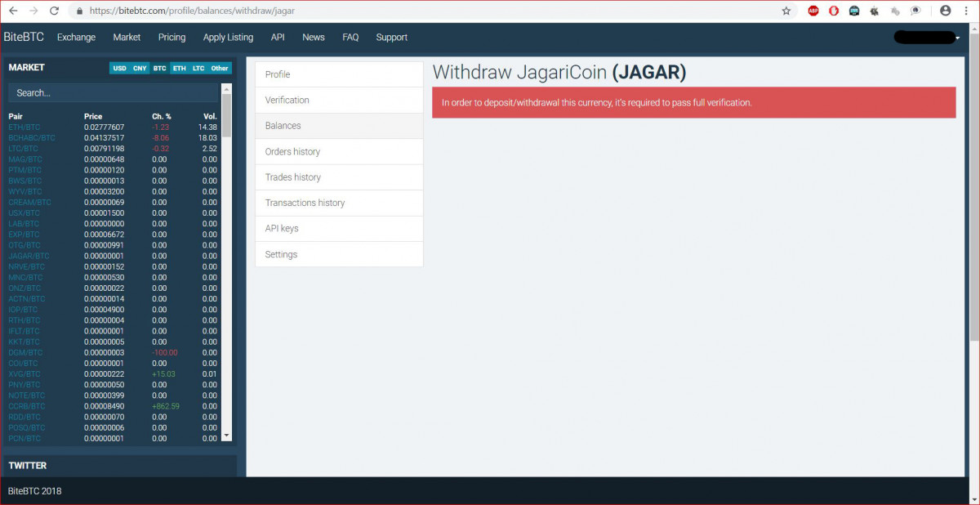Screen dimensions: 980x505
Task: Open the Market menu item
Action: 127,38
